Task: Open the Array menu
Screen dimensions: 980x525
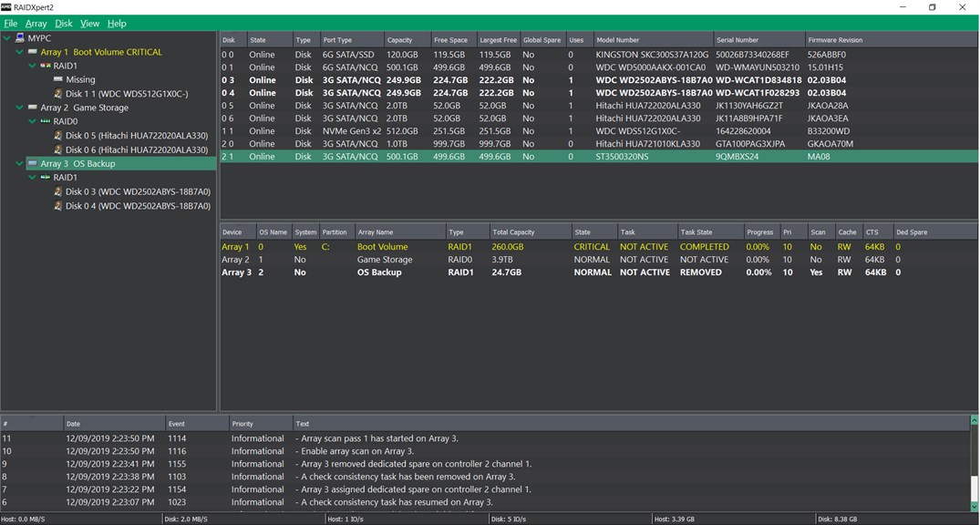Action: click(36, 23)
